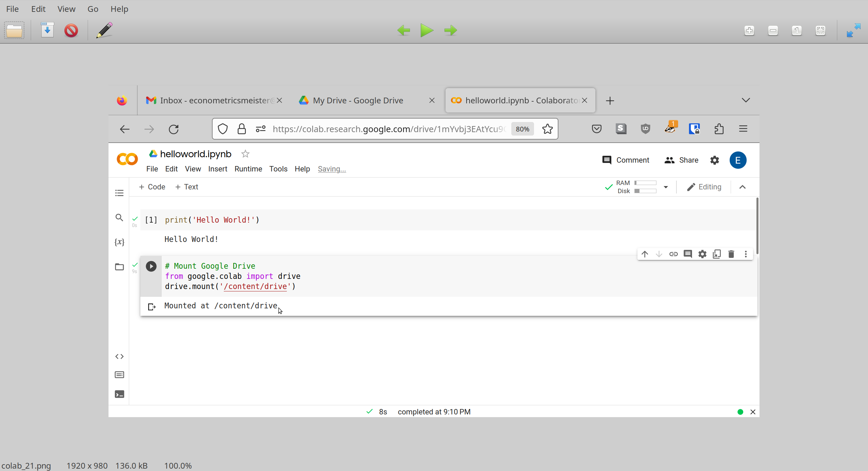
Task: Reset the 80% zoom indicator
Action: tap(522, 129)
